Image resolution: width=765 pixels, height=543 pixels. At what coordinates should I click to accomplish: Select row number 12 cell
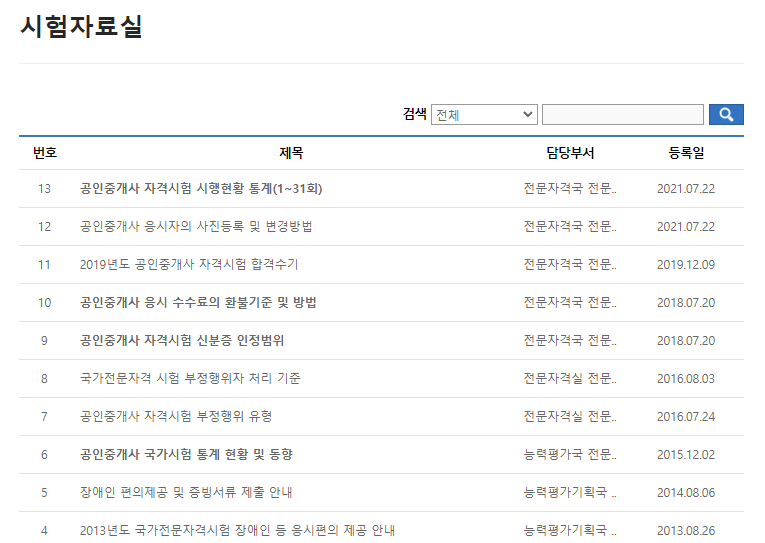pyautogui.click(x=44, y=227)
